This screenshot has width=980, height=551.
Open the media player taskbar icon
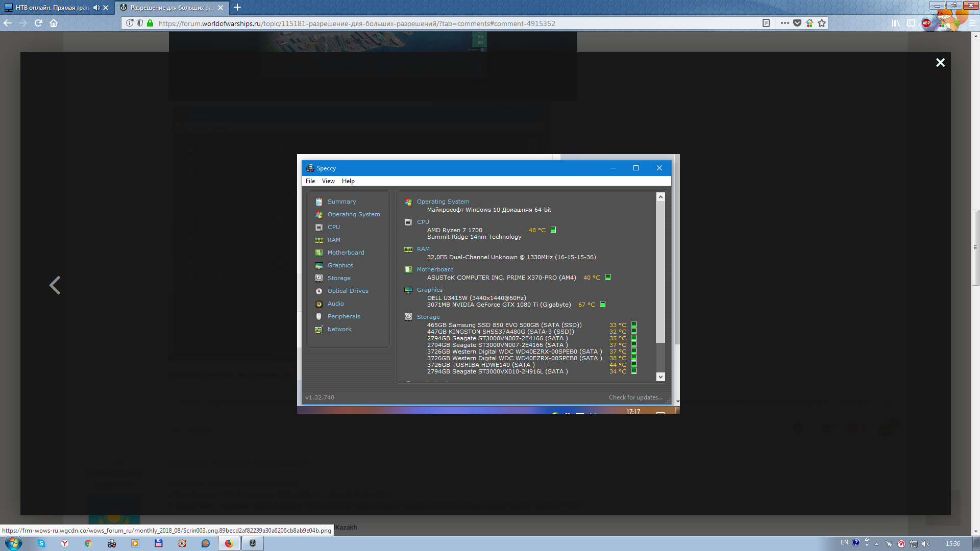pyautogui.click(x=135, y=543)
